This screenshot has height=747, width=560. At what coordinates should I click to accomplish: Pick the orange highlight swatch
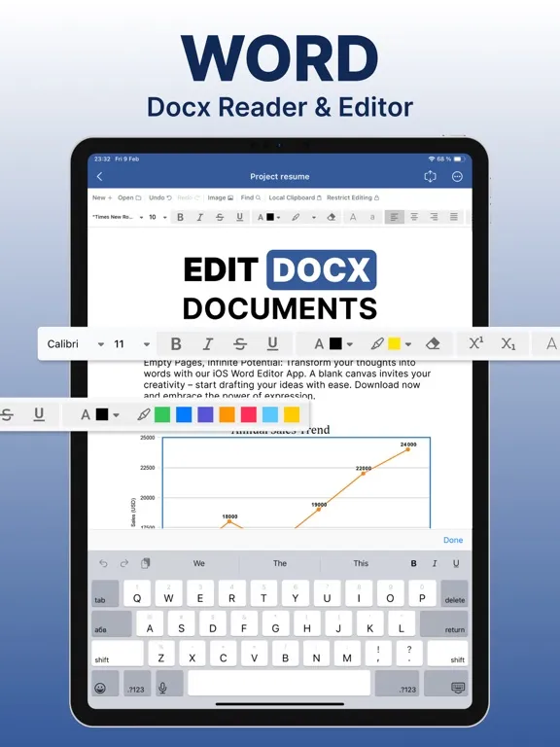click(x=227, y=414)
